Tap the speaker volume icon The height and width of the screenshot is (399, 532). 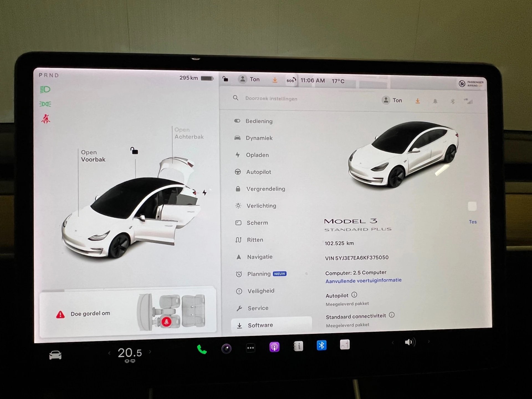pyautogui.click(x=410, y=342)
